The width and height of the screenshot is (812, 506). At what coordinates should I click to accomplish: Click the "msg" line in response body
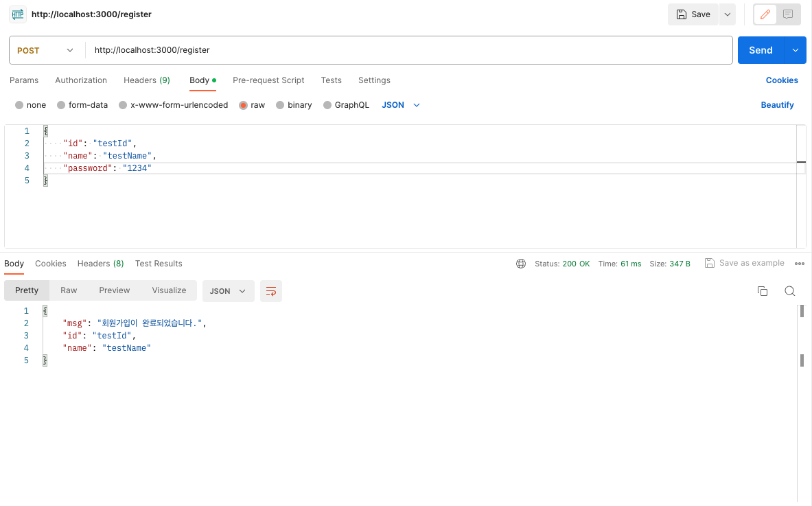135,323
